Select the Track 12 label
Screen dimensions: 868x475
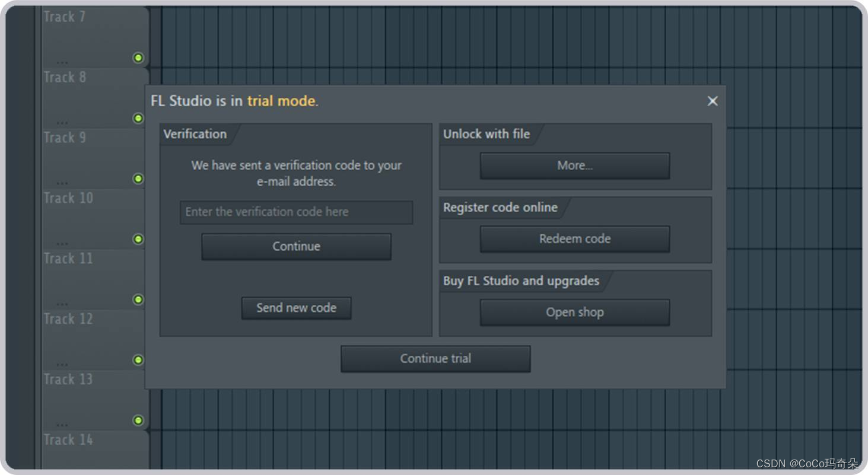coord(68,320)
